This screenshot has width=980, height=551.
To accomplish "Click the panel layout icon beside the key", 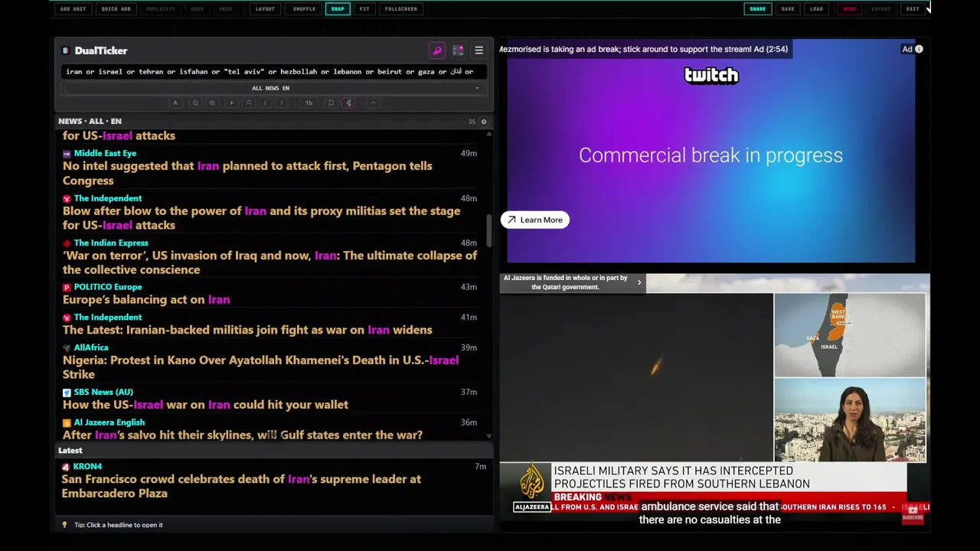I will 458,51.
